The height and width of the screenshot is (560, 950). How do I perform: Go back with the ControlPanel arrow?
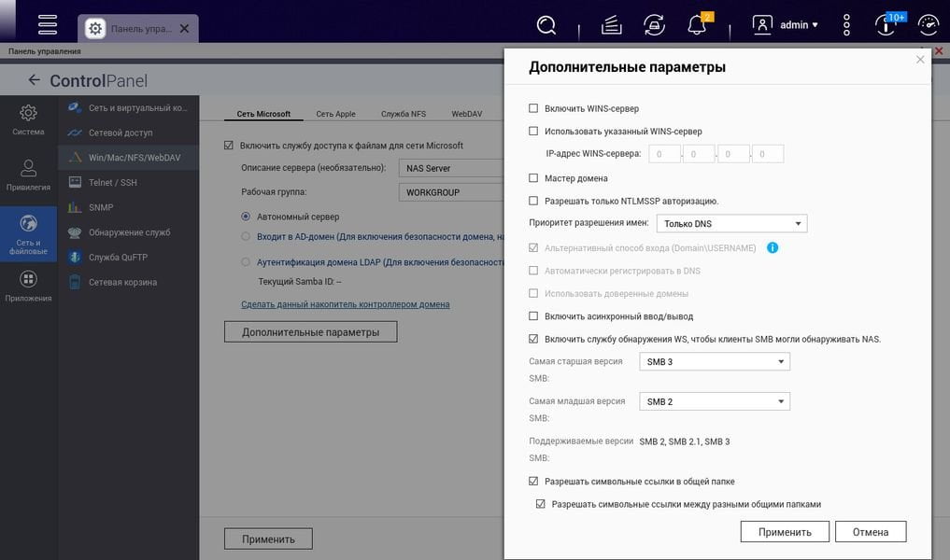point(34,80)
